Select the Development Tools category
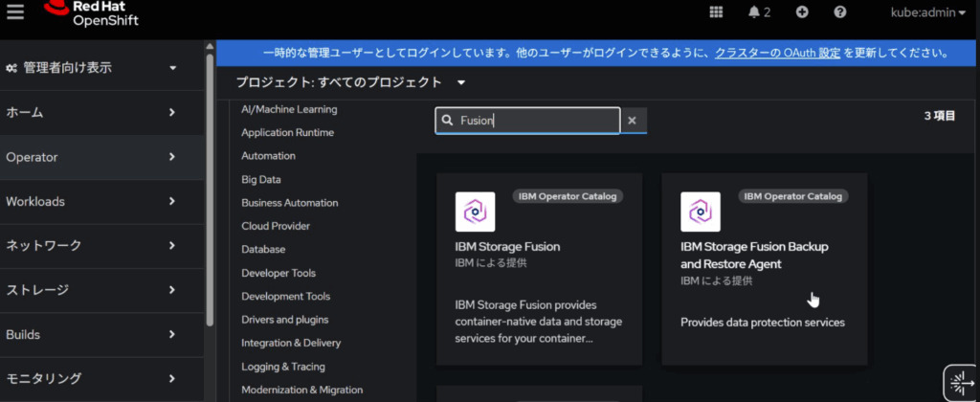The image size is (980, 402). coord(285,297)
